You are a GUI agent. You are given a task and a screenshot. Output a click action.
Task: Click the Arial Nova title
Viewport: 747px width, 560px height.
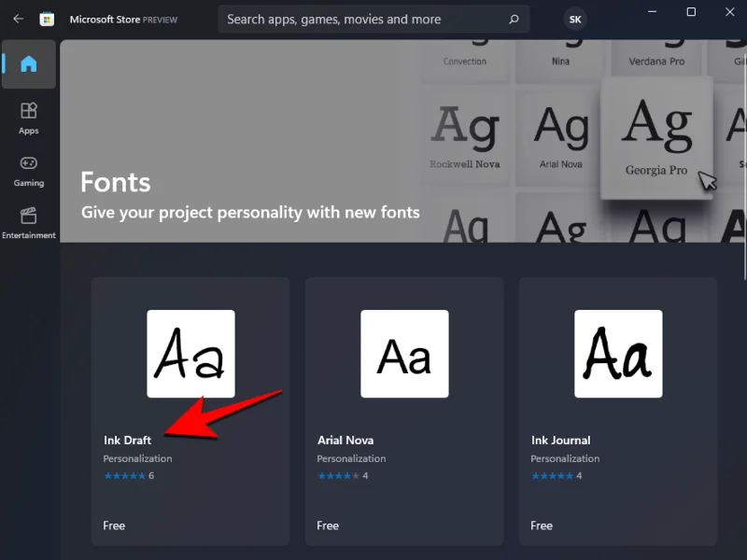tap(345, 440)
